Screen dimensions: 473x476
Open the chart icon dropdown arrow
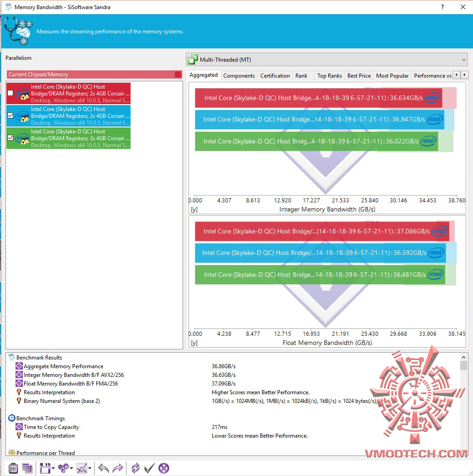pyautogui.click(x=90, y=468)
